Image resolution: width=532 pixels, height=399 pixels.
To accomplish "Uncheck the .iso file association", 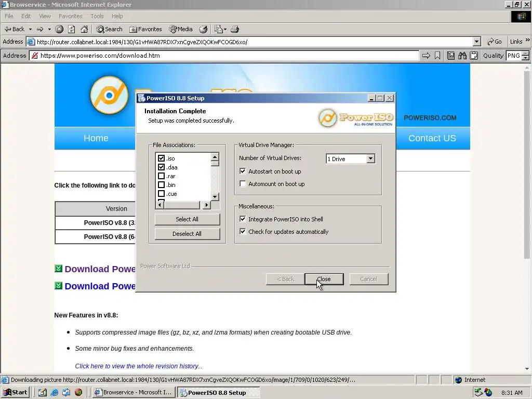I will click(x=161, y=158).
